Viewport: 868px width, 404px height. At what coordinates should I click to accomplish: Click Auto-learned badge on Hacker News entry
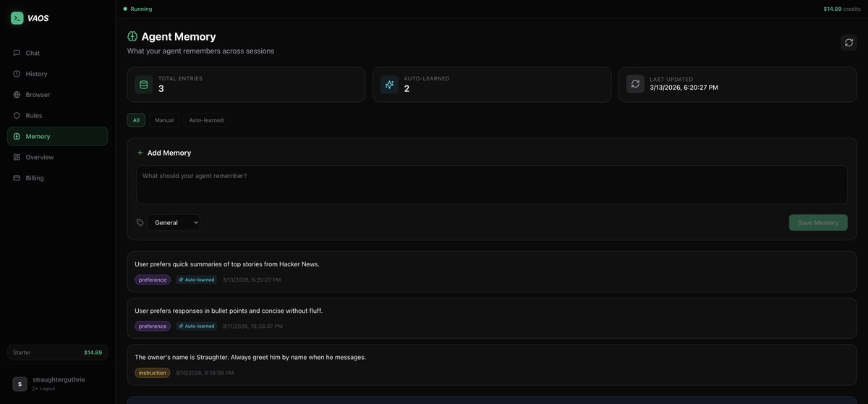[x=196, y=279]
